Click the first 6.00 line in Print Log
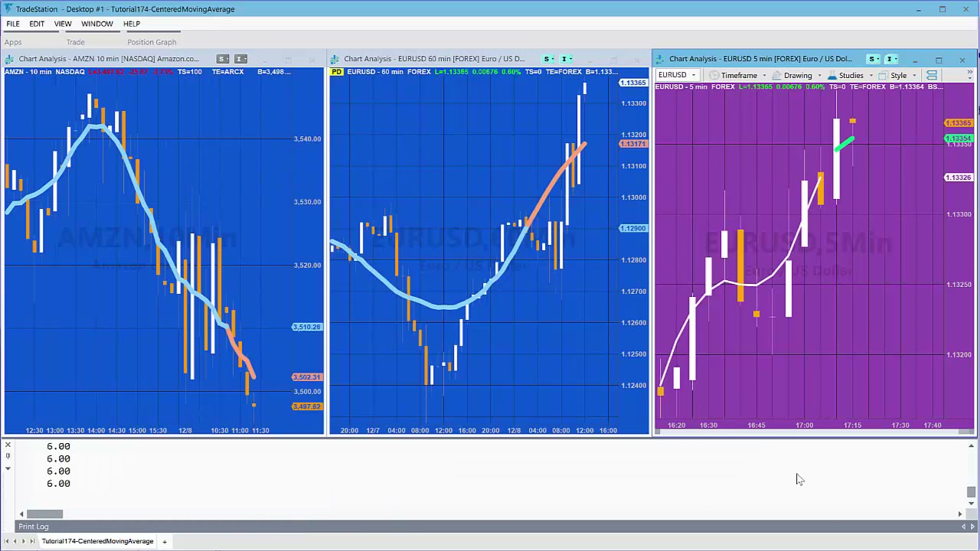 coord(58,446)
